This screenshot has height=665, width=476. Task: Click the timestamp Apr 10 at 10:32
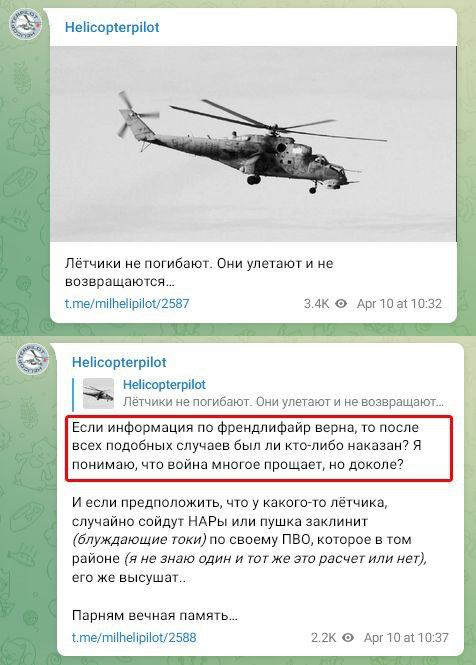[400, 304]
